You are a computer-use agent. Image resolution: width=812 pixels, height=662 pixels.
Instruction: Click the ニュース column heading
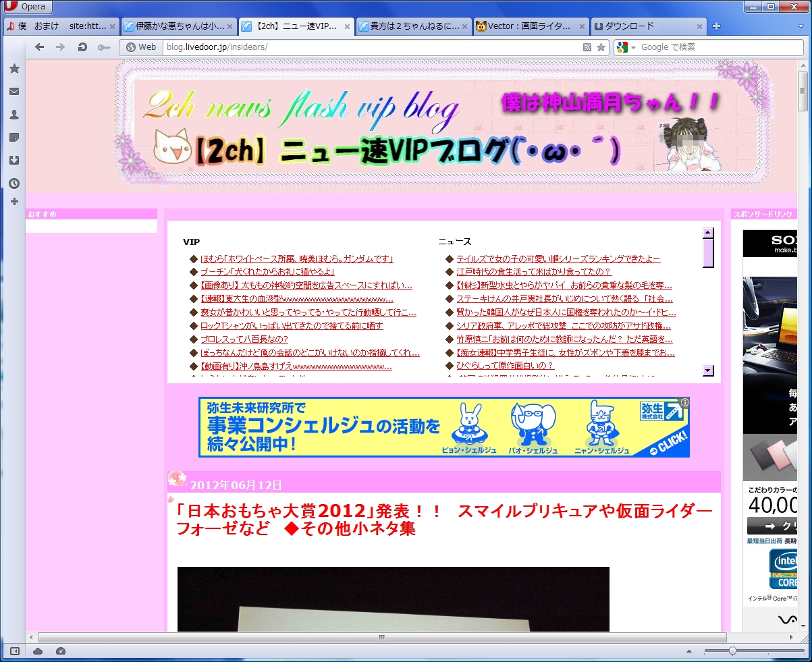tap(454, 242)
